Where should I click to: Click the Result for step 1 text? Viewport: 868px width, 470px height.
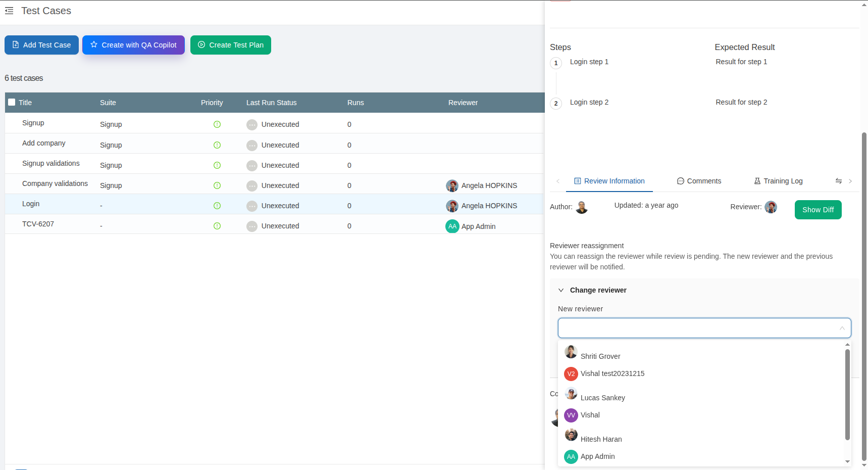click(x=741, y=62)
